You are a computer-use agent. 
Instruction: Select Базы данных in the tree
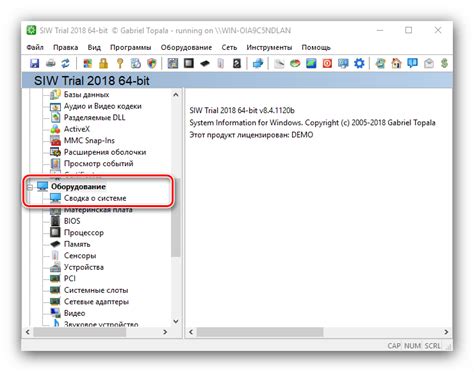(86, 95)
